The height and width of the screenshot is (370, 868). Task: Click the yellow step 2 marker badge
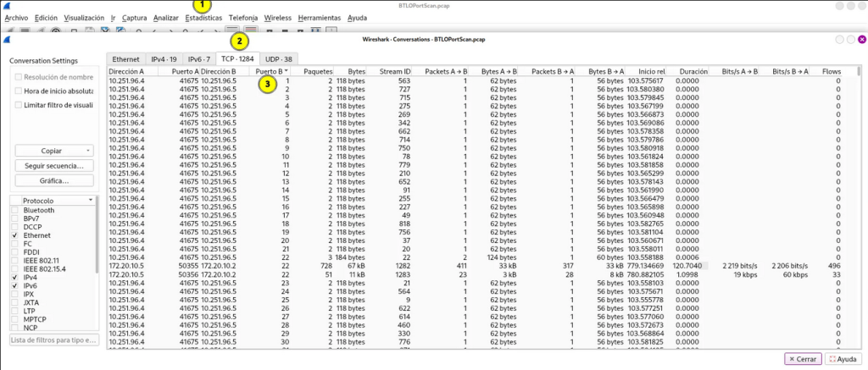click(240, 40)
